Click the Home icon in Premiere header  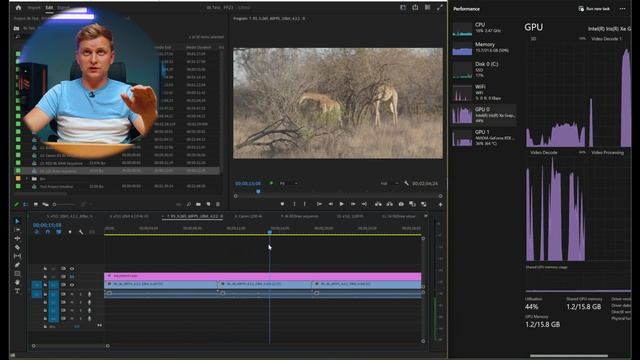pyautogui.click(x=18, y=7)
